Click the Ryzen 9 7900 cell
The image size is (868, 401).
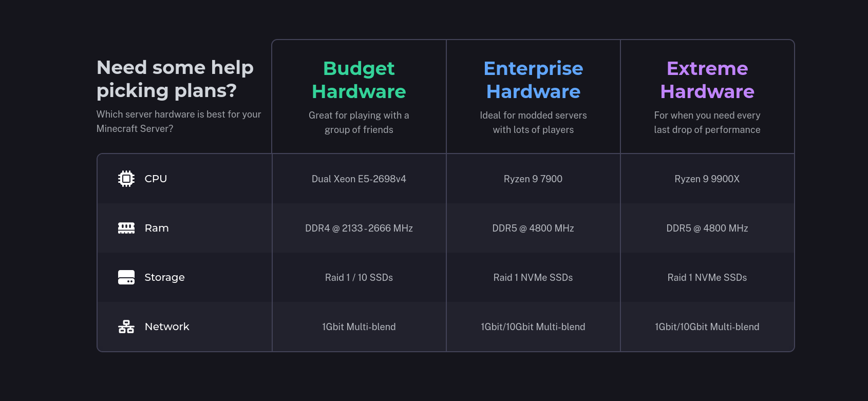pos(533,179)
